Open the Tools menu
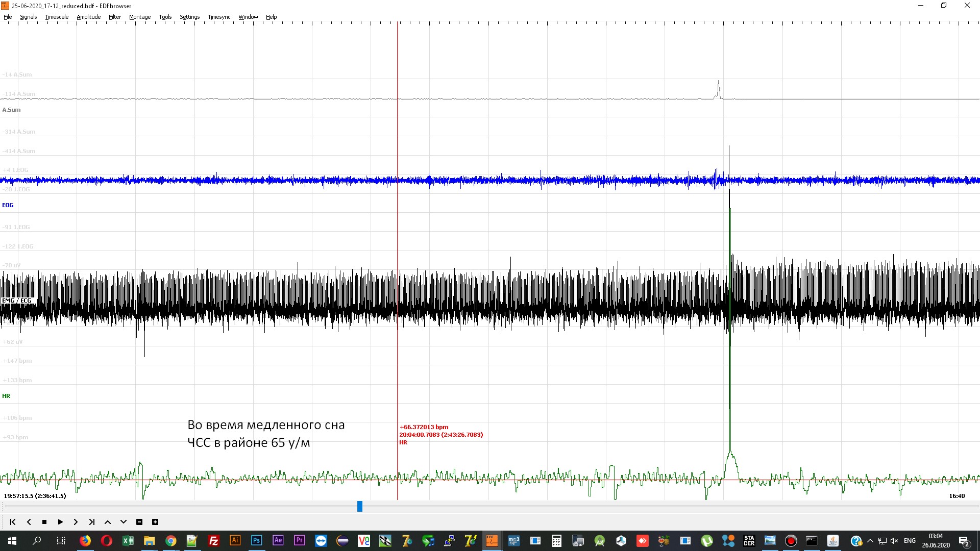This screenshot has width=980, height=551. coord(165,17)
